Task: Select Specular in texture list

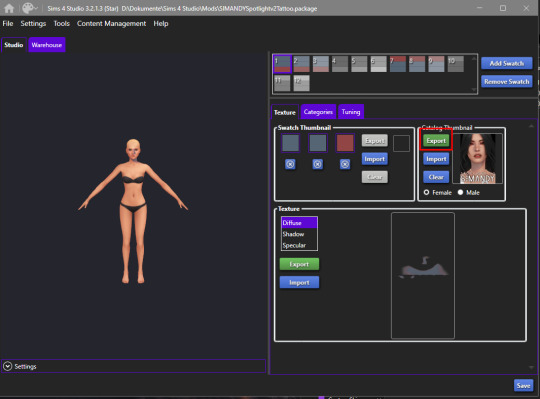Action: (299, 245)
